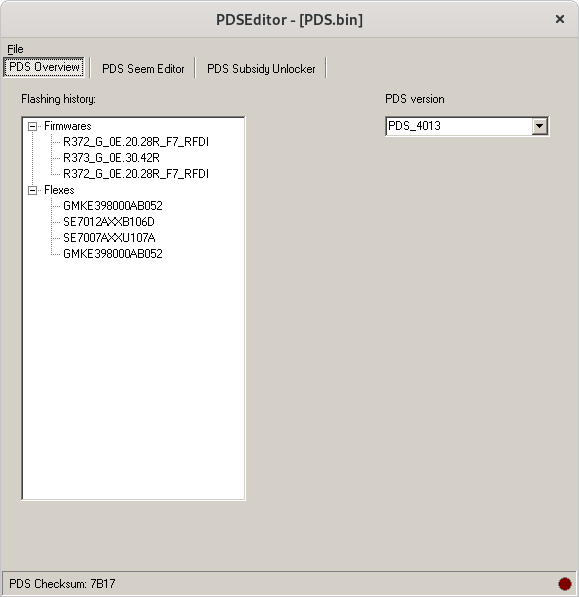Switch to PDS Seem Editor tab

[x=143, y=69]
